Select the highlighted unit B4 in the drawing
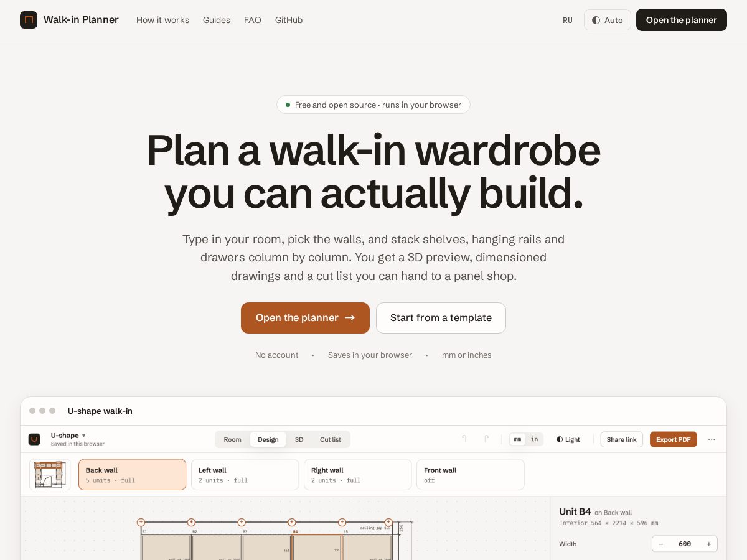Screen dimensions: 747x560 tap(317, 548)
